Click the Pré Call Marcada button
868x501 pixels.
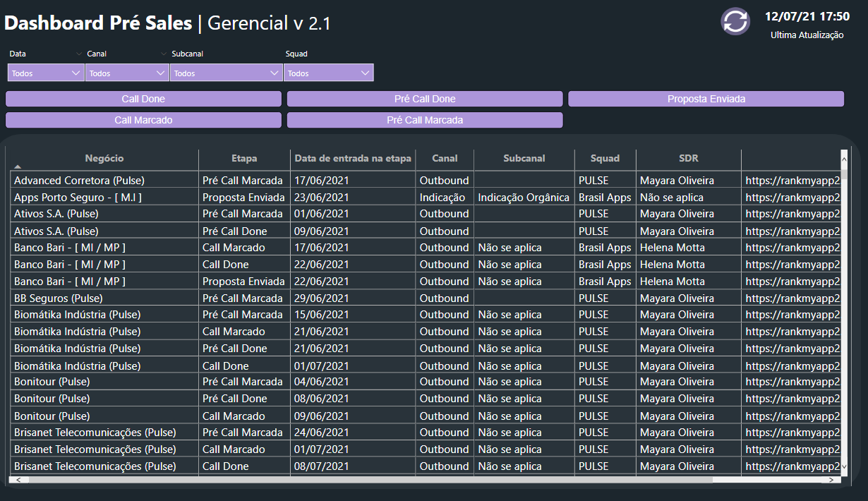425,120
